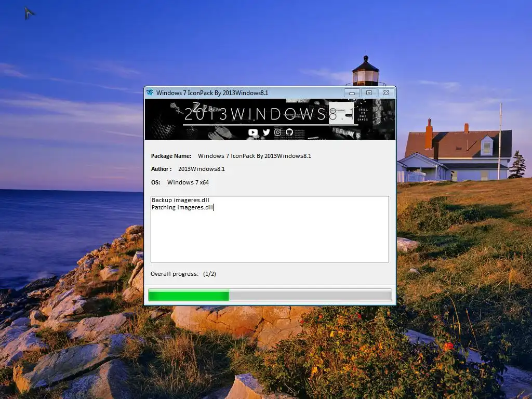This screenshot has width=532, height=399.
Task: Click inside the installation log text box
Action: pyautogui.click(x=270, y=229)
